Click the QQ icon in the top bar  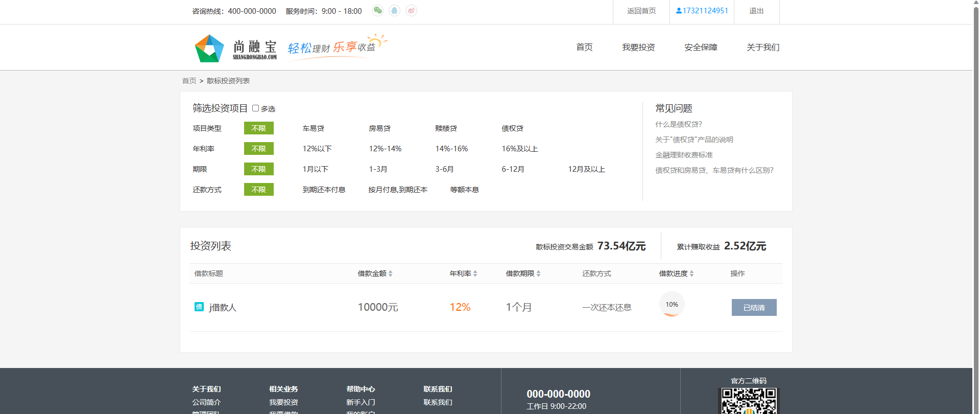pyautogui.click(x=394, y=11)
